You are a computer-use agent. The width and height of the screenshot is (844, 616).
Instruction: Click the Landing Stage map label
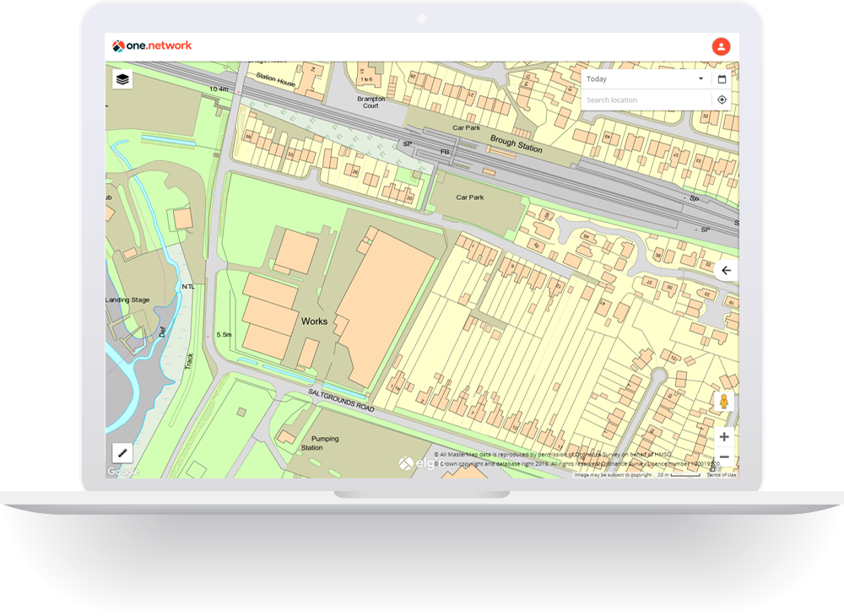tap(126, 300)
